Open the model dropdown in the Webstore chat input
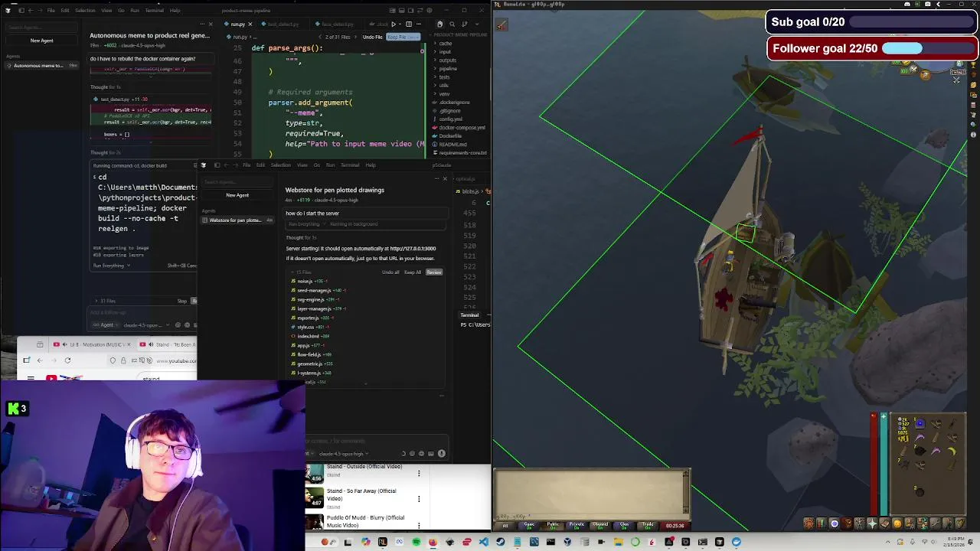The image size is (980, 551). (344, 454)
